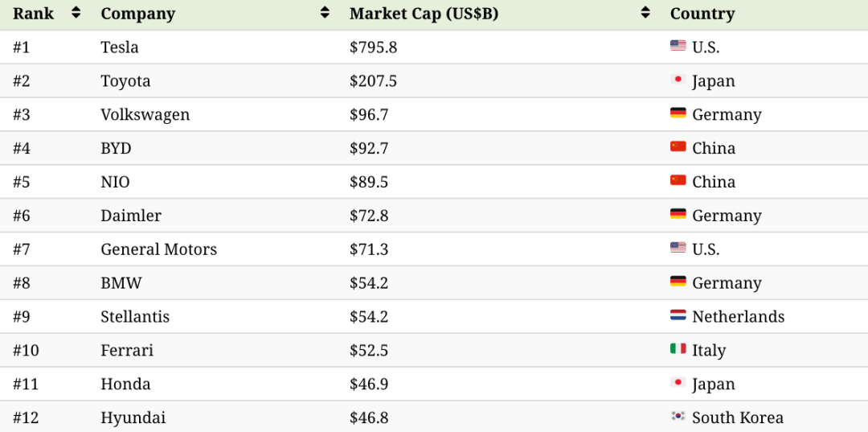The image size is (868, 432).
Task: Click the Country column header
Action: (702, 14)
